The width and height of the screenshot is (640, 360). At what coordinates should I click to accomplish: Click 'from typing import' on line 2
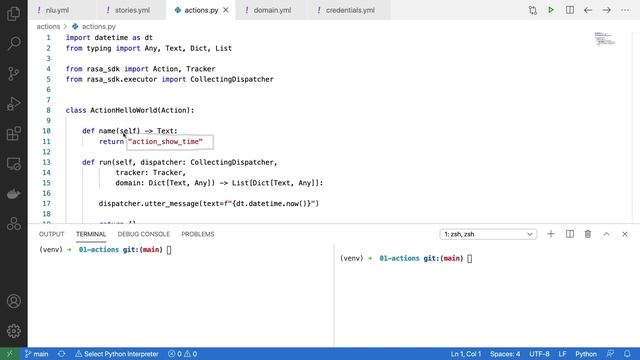coord(103,48)
